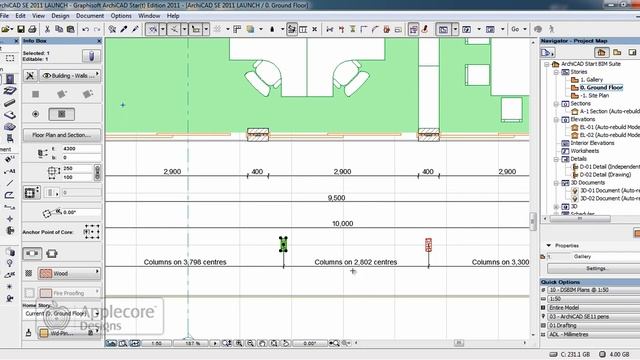Viewport: 640px width, 360px height.
Task: Select the Marquee tool in toolbox
Action: [x=10, y=58]
